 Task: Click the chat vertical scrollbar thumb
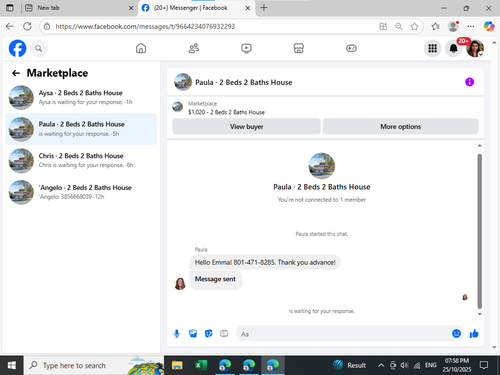pyautogui.click(x=480, y=231)
